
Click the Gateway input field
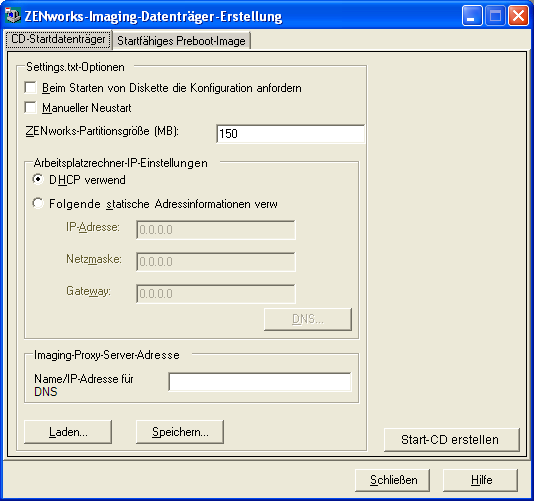[216, 293]
